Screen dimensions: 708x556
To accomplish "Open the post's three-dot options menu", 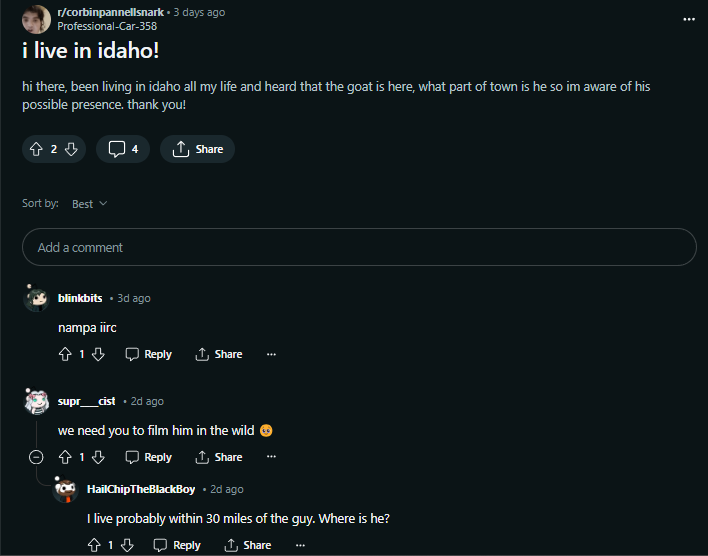I will coord(689,19).
